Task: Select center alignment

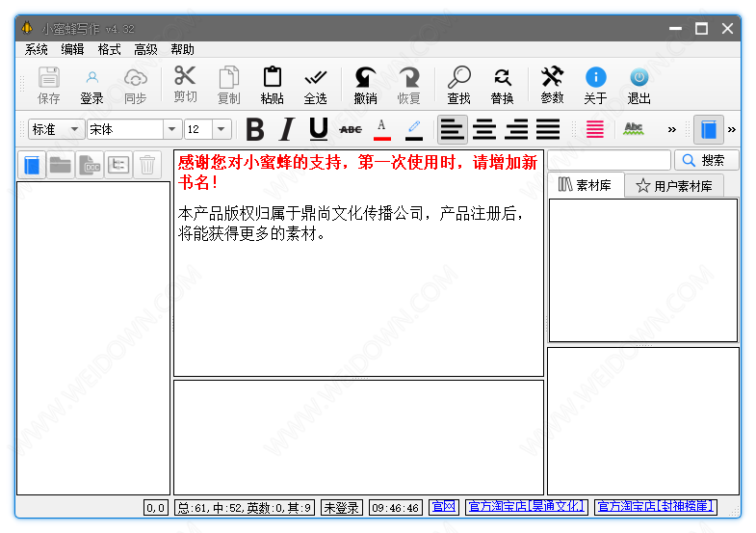Action: pyautogui.click(x=484, y=129)
